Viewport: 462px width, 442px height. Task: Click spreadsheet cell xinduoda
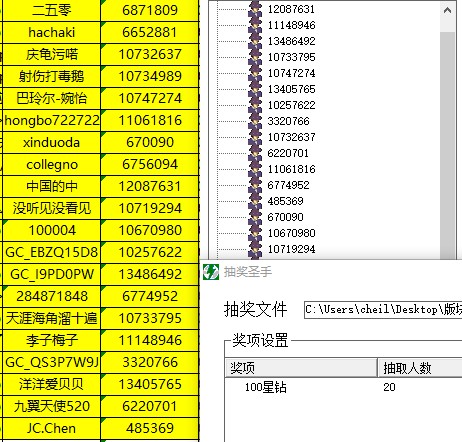point(51,142)
